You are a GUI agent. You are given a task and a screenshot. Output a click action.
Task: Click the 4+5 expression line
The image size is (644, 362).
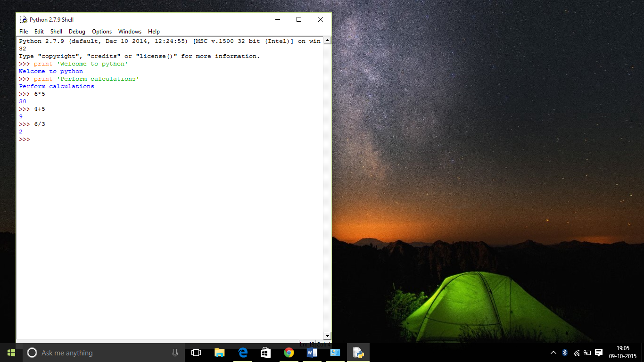pos(32,109)
